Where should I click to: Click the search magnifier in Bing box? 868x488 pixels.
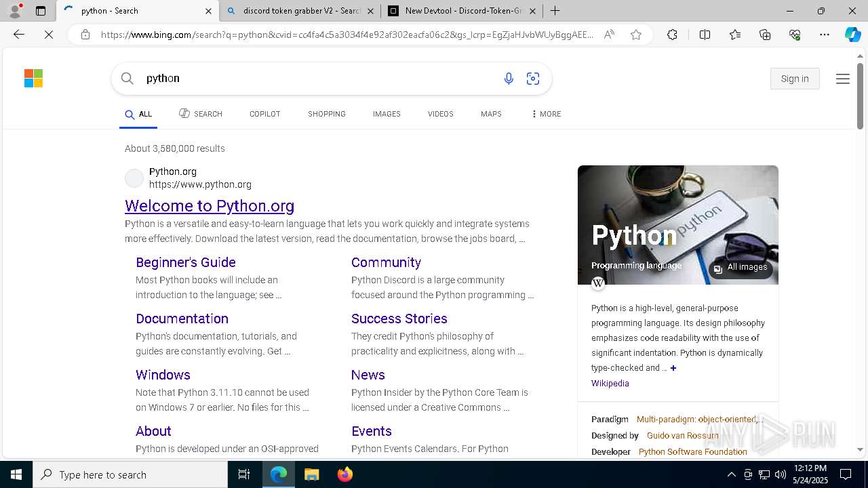tap(127, 79)
